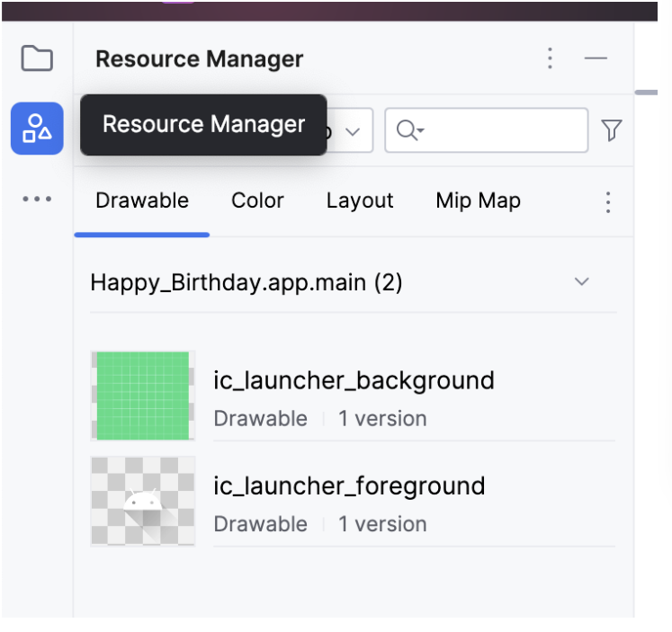Toggle the Resource Manager sidebar icon

[37, 129]
